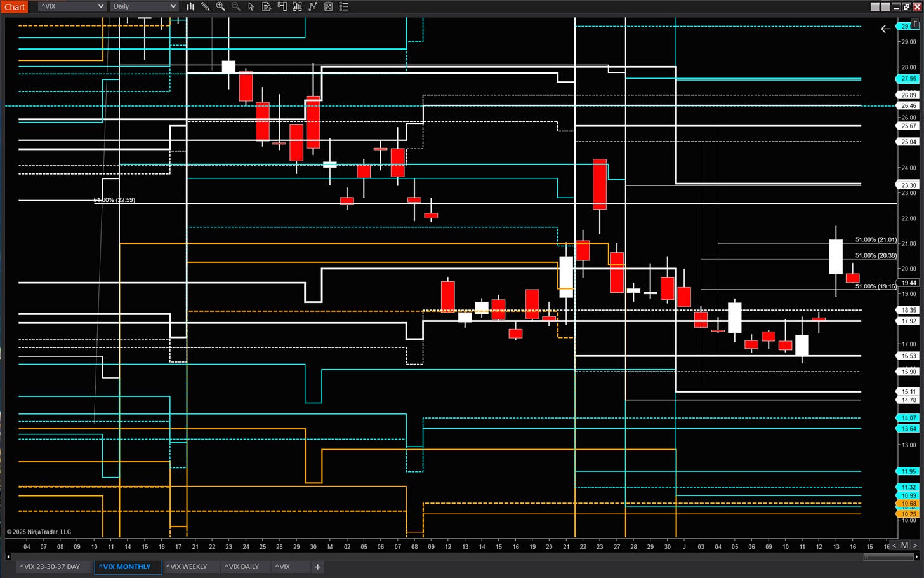Viewport: 924px width, 578px height.
Task: Restore the chart window size
Action: tap(906, 6)
